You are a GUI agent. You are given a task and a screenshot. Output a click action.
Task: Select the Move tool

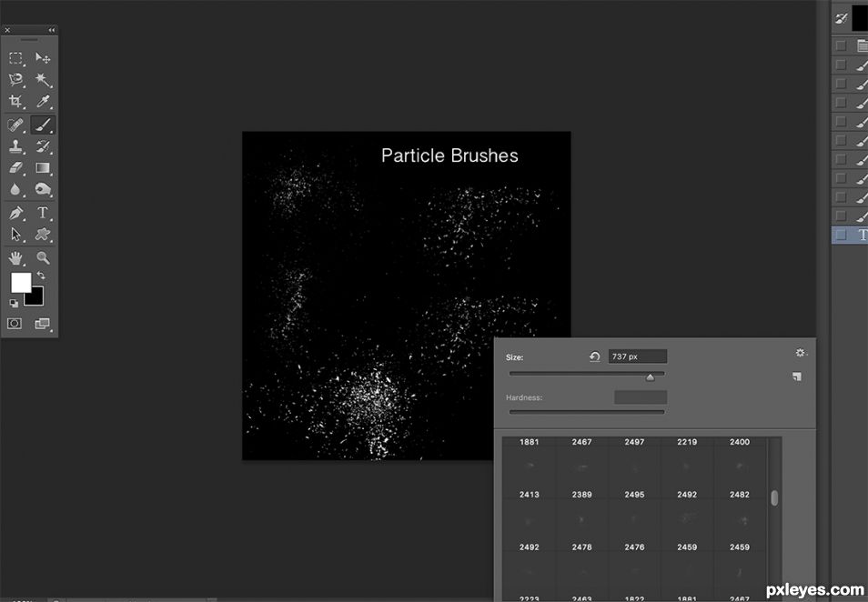coord(43,58)
